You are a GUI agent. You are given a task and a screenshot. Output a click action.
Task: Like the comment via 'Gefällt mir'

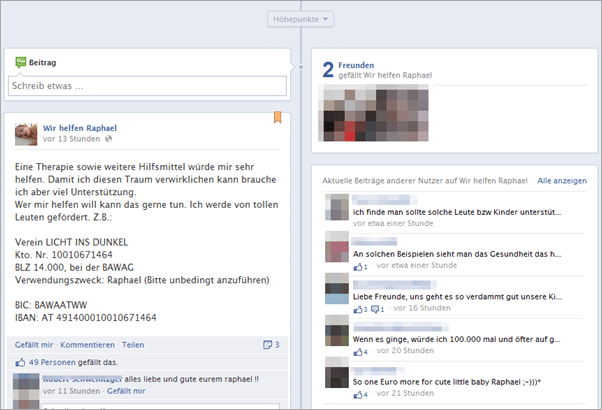[x=126, y=391]
